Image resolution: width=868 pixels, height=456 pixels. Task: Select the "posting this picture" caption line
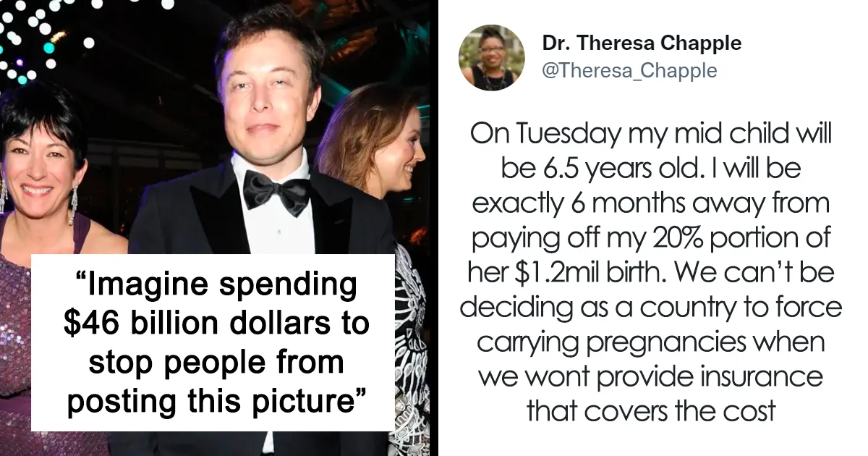coord(213,396)
